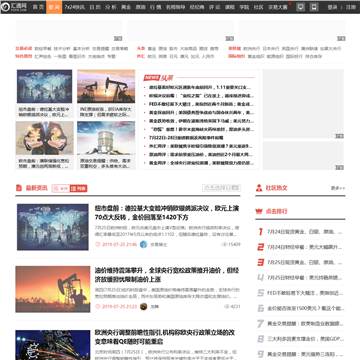
Task: Click the 注册 register link
Action: (x=350, y=7)
